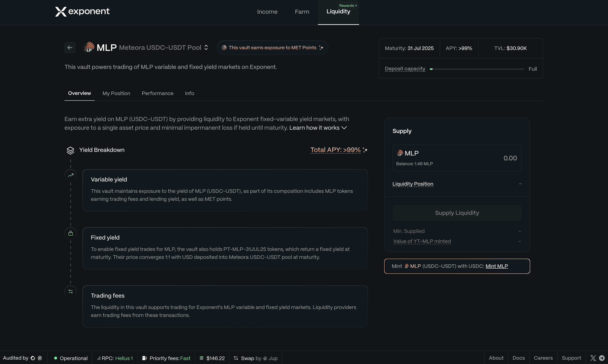The image size is (608, 364).
Task: Open the Telegram icon in footer
Action: click(602, 358)
